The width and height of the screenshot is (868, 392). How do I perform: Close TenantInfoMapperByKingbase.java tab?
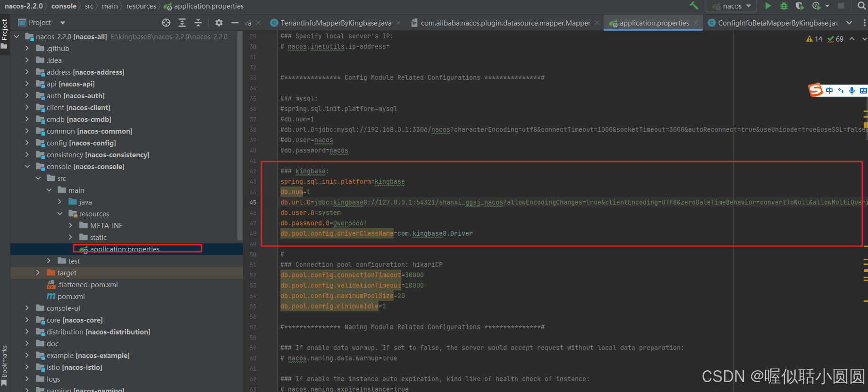[399, 23]
